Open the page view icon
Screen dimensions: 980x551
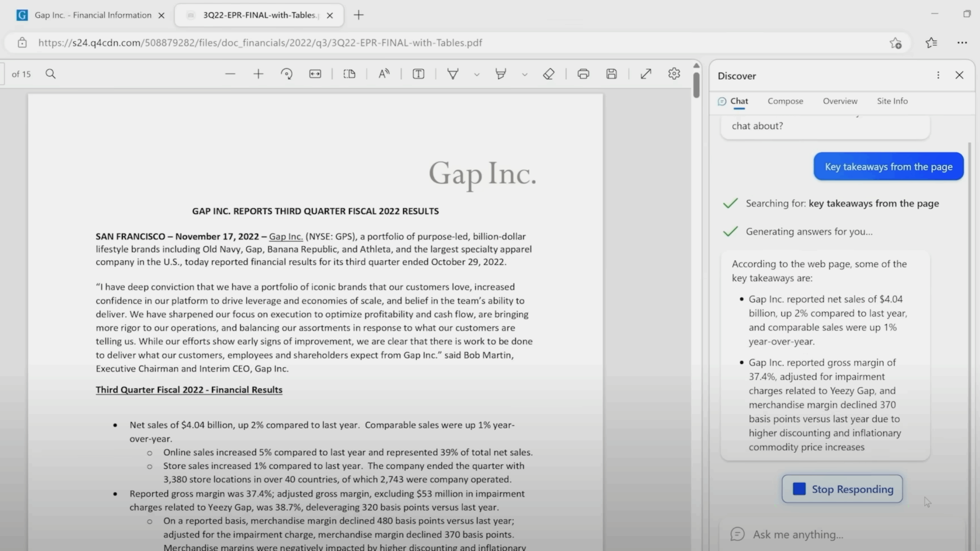click(x=350, y=74)
